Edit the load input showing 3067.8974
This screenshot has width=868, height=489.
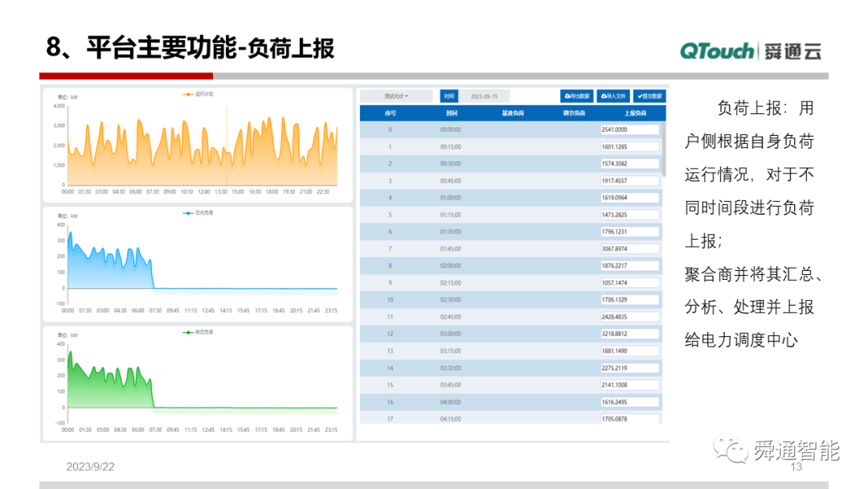[x=630, y=249]
